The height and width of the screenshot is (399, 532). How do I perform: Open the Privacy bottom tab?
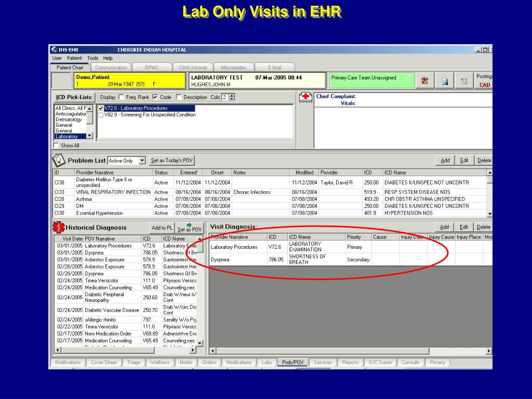pyautogui.click(x=437, y=362)
